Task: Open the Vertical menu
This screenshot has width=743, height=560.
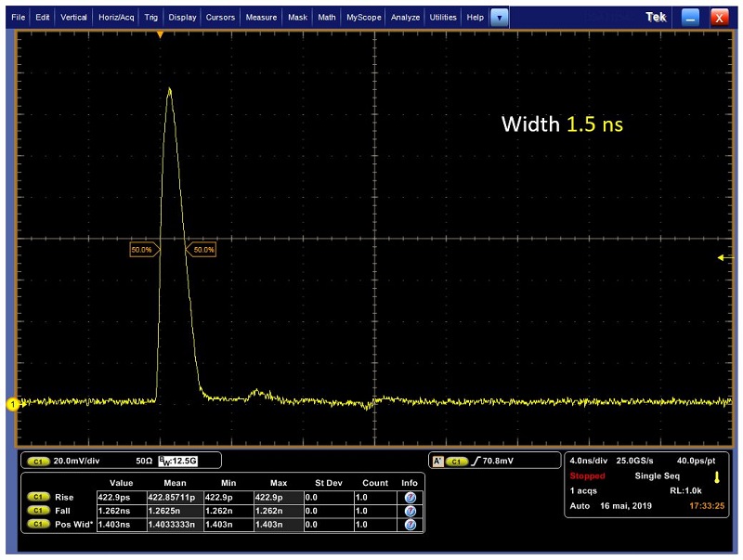Action: click(74, 17)
